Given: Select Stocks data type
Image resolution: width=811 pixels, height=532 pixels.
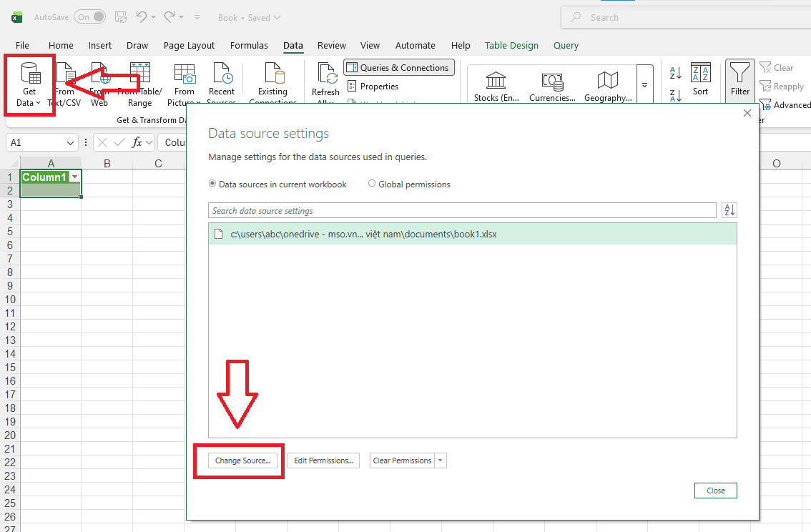Looking at the screenshot, I should [496, 87].
